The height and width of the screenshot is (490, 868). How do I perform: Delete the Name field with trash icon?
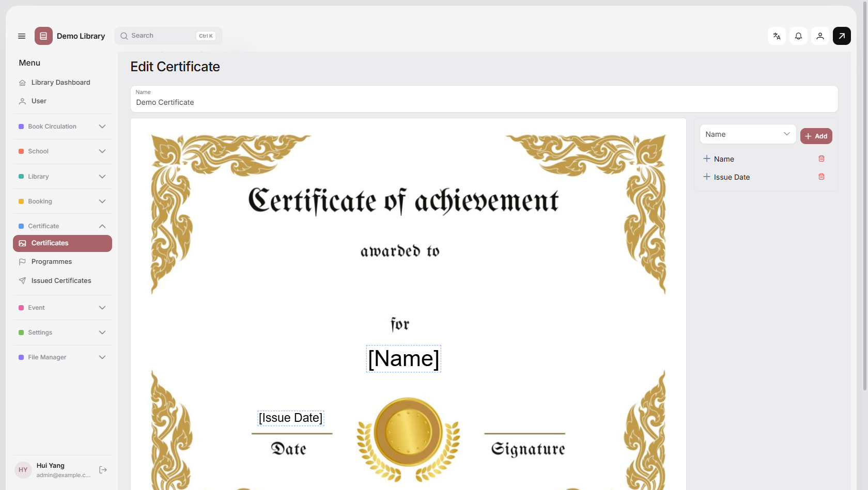pos(822,159)
